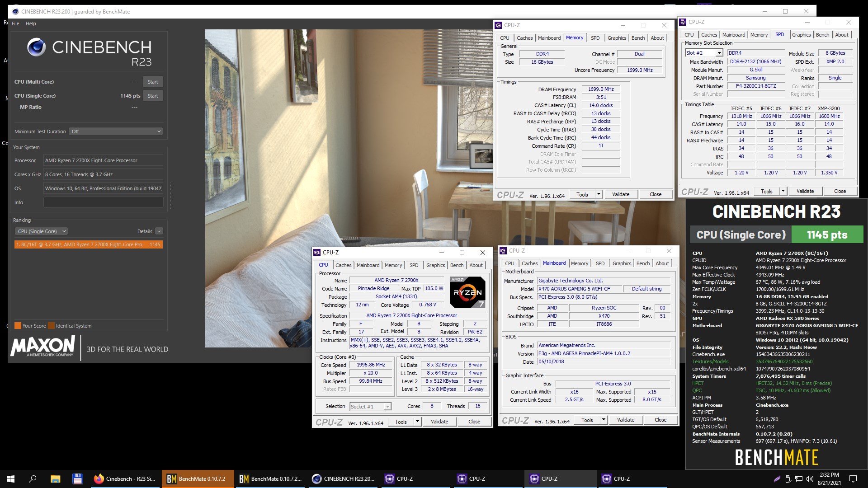
Task: Open Slot #2 memory slot dropdown
Action: 704,53
